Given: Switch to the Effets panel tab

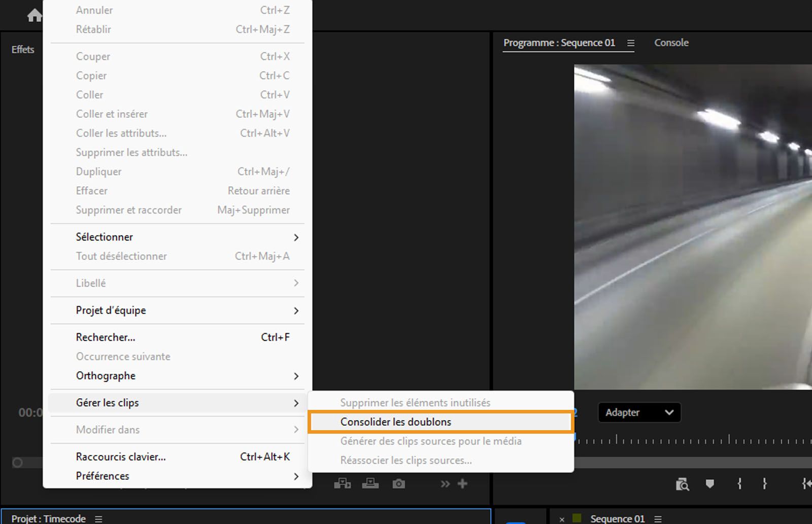Looking at the screenshot, I should [x=23, y=49].
